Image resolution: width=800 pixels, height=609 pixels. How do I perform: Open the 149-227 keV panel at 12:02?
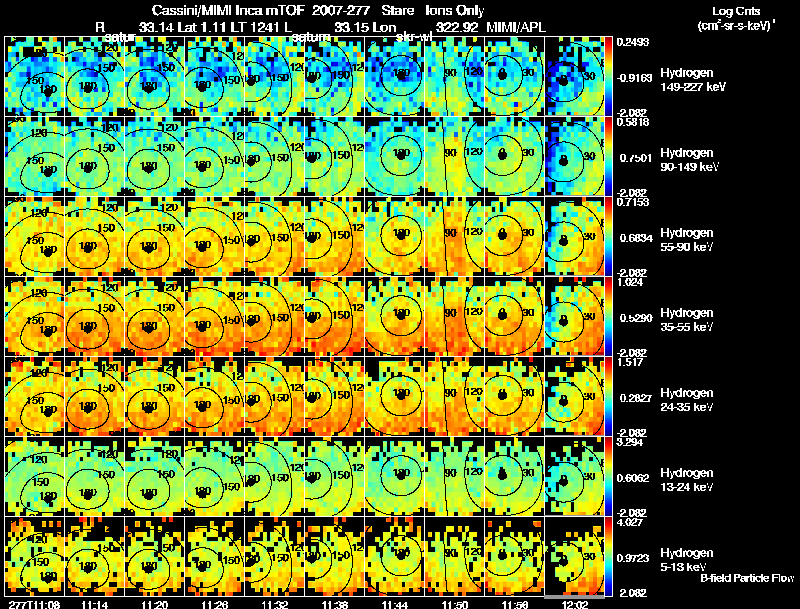(574, 77)
